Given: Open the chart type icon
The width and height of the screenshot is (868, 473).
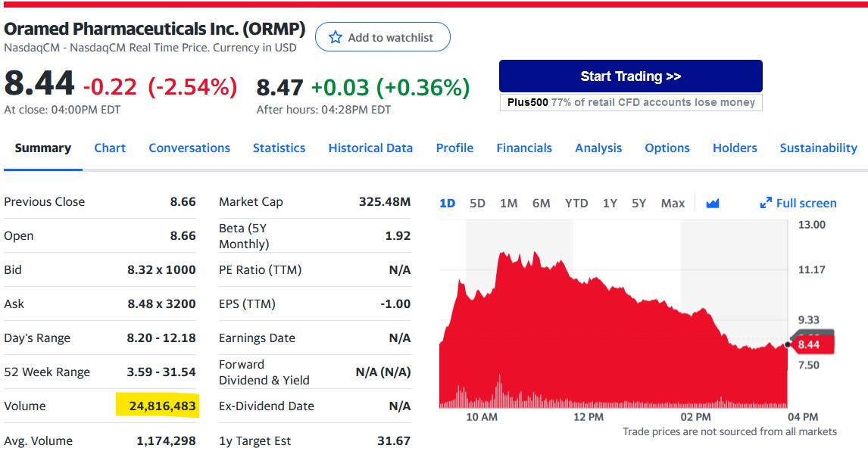Looking at the screenshot, I should click(712, 203).
